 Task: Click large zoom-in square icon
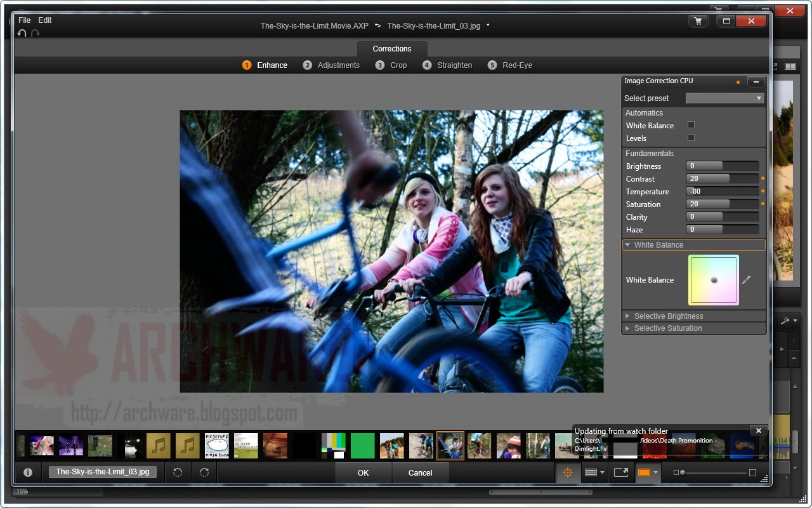752,472
